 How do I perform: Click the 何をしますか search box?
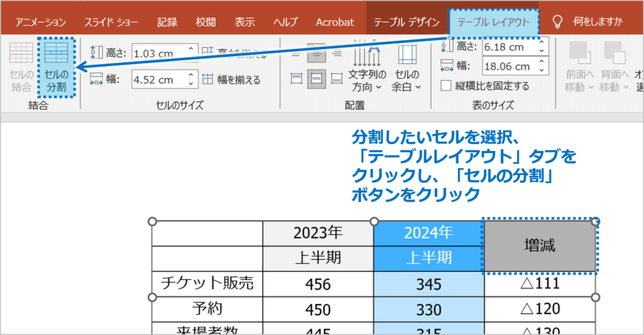click(597, 22)
